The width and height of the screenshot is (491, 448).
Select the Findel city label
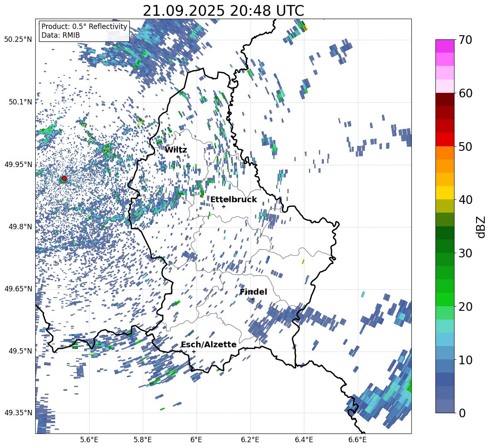(253, 292)
